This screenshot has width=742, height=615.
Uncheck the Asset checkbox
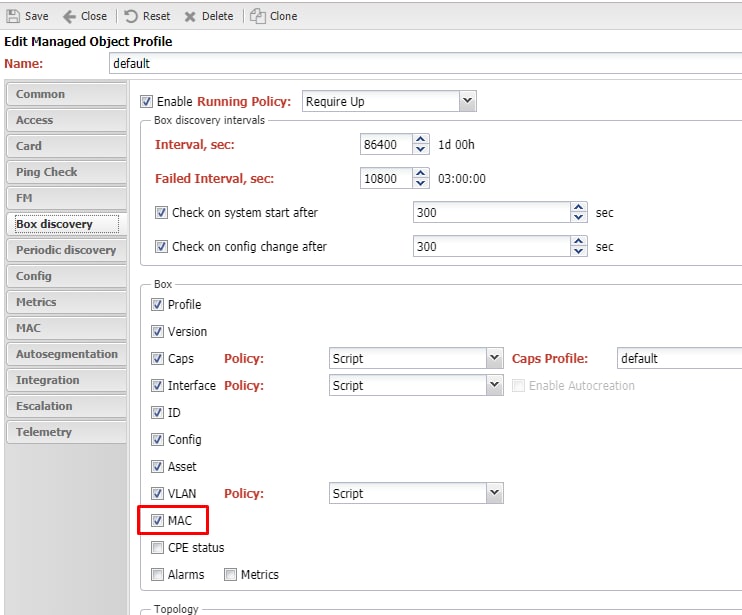(x=157, y=466)
